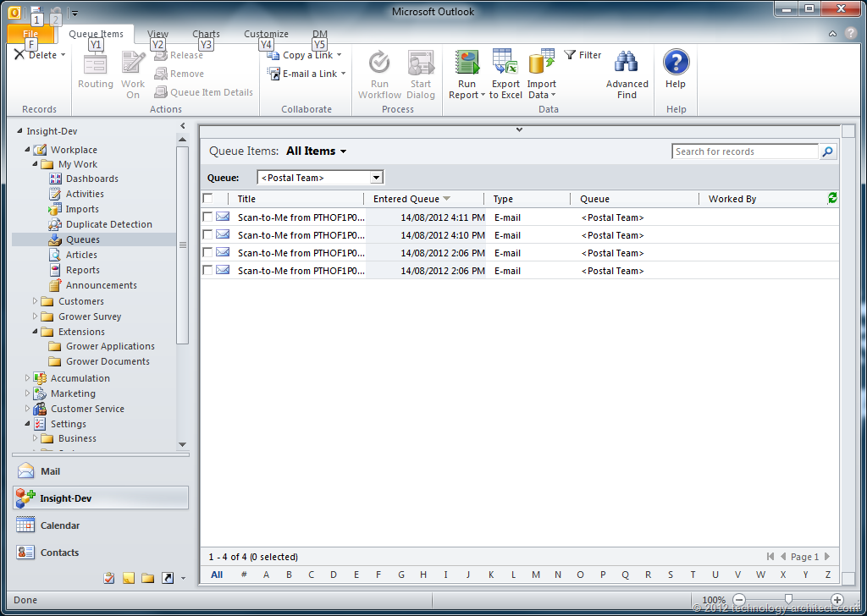Open the Queue Postal Team dropdown
867x616 pixels.
pos(376,178)
